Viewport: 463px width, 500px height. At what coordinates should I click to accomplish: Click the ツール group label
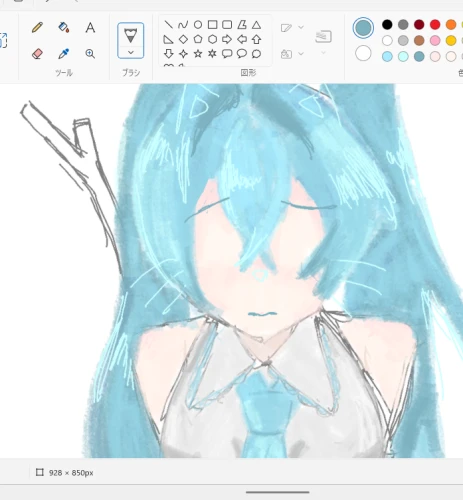click(x=64, y=73)
